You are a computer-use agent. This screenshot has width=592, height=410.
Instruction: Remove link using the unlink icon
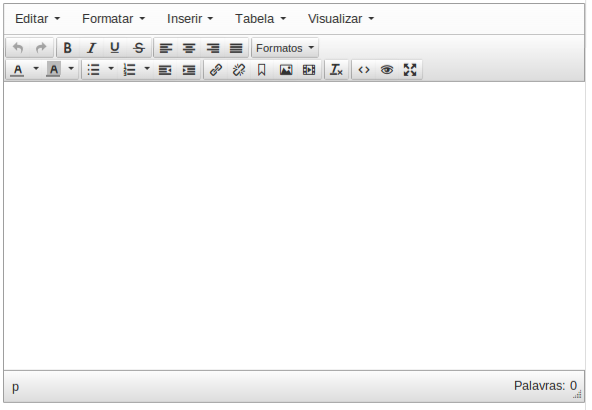(x=239, y=70)
